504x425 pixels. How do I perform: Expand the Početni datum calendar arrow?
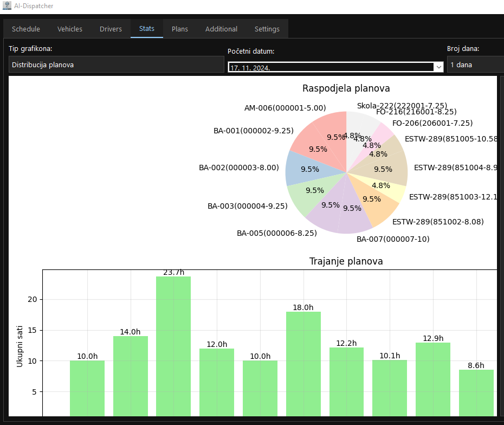coord(438,67)
